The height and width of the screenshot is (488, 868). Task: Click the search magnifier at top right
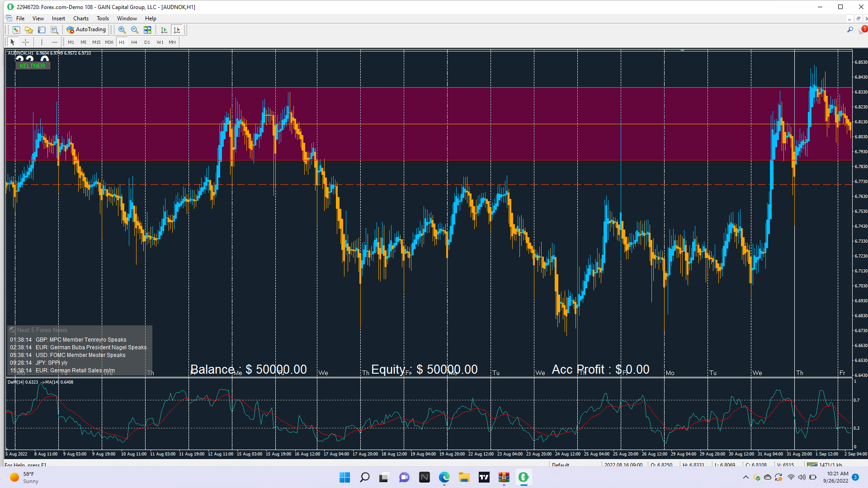(x=850, y=30)
